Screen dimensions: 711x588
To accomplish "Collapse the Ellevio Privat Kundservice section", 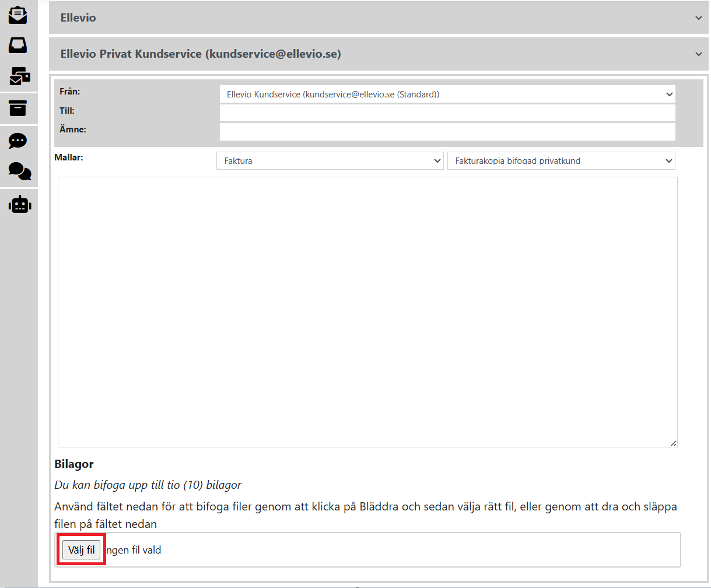I will pyautogui.click(x=379, y=54).
